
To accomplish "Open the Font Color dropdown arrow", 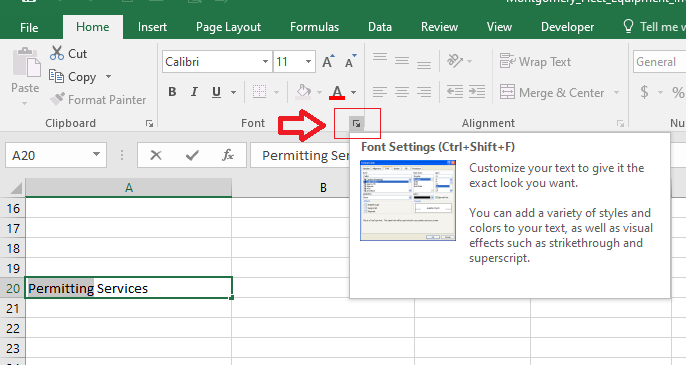I will coord(354,92).
